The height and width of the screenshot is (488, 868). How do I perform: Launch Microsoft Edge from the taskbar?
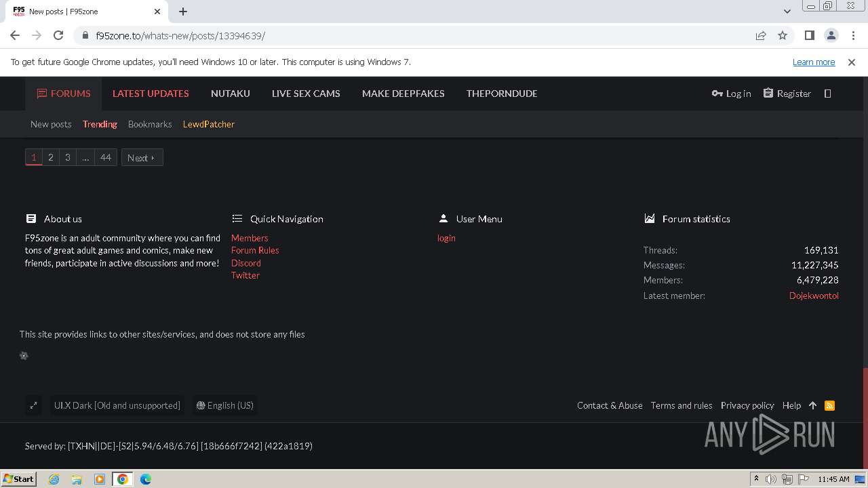pyautogui.click(x=146, y=479)
